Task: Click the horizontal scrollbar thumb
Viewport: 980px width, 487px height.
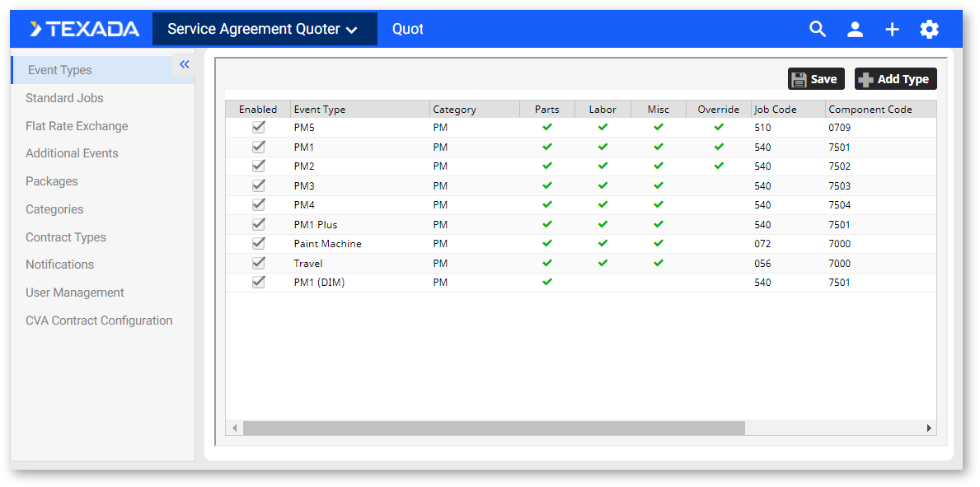Action: pyautogui.click(x=494, y=428)
